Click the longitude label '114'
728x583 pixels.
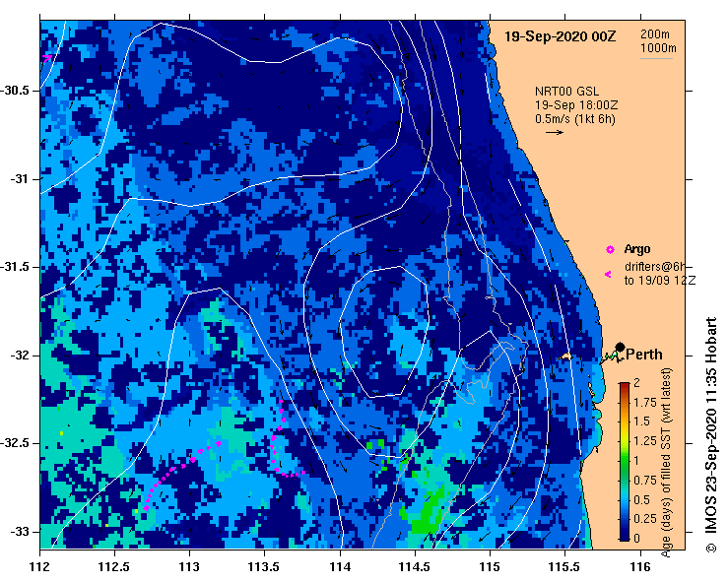pyautogui.click(x=340, y=567)
